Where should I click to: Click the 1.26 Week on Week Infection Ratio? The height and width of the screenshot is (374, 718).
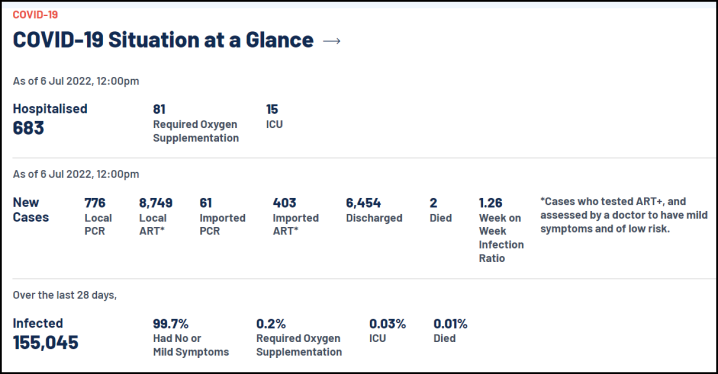[501, 230]
